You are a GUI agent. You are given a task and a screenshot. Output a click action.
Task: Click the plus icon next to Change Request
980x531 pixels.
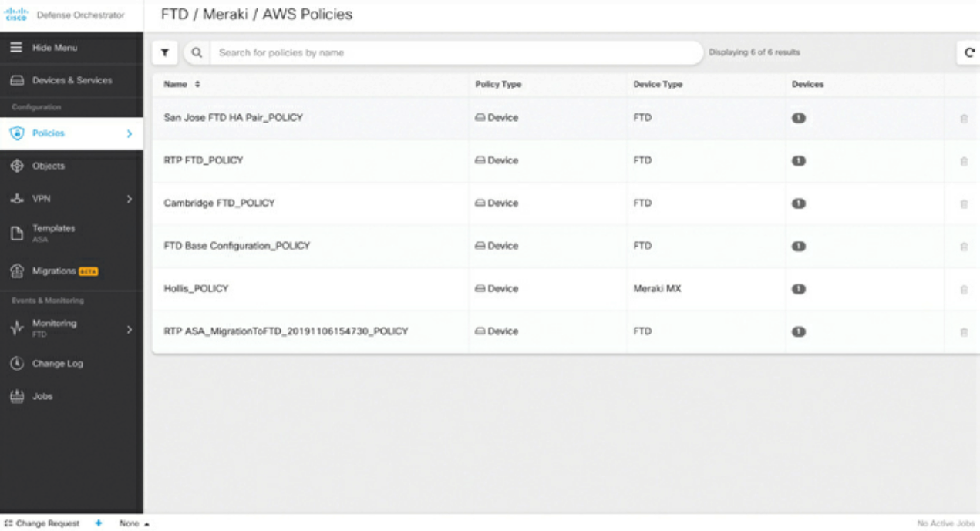(x=99, y=523)
